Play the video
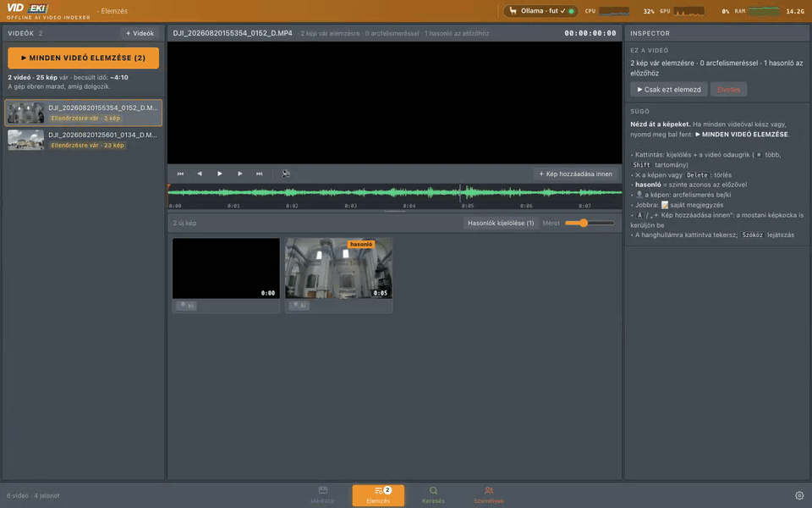The image size is (812, 508). click(220, 174)
